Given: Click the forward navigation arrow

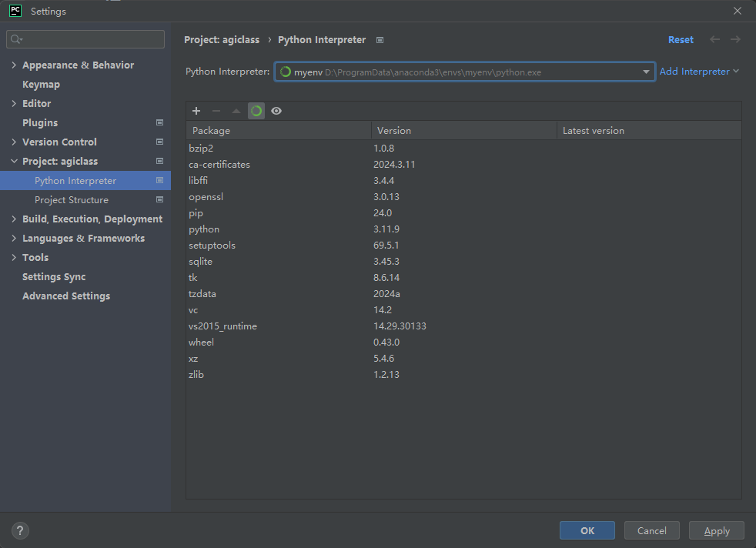Looking at the screenshot, I should (x=735, y=39).
